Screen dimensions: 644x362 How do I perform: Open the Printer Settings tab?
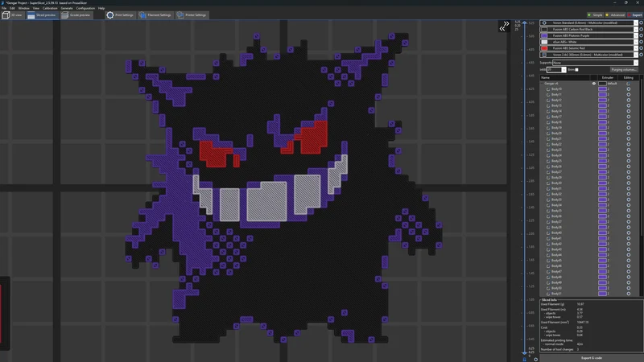coord(191,15)
